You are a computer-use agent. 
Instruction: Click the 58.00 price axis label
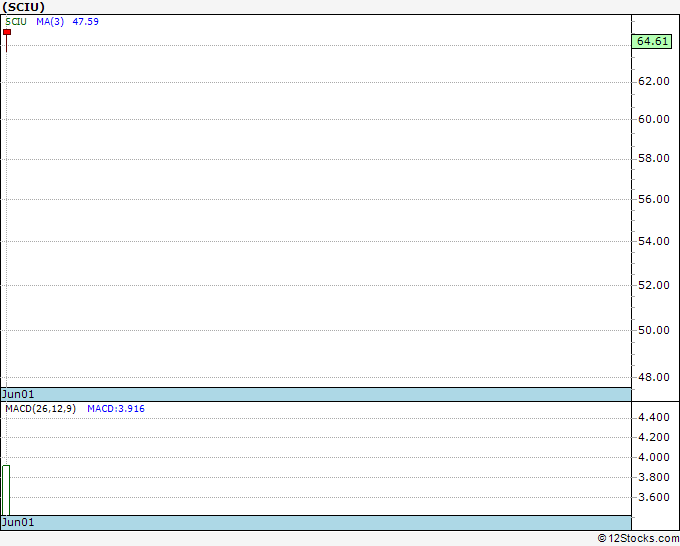[654, 158]
